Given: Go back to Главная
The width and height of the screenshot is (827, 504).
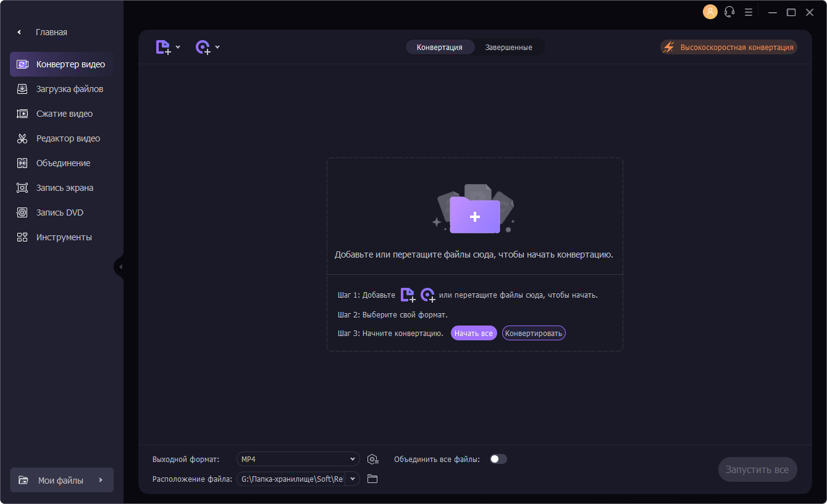Looking at the screenshot, I should (x=42, y=32).
